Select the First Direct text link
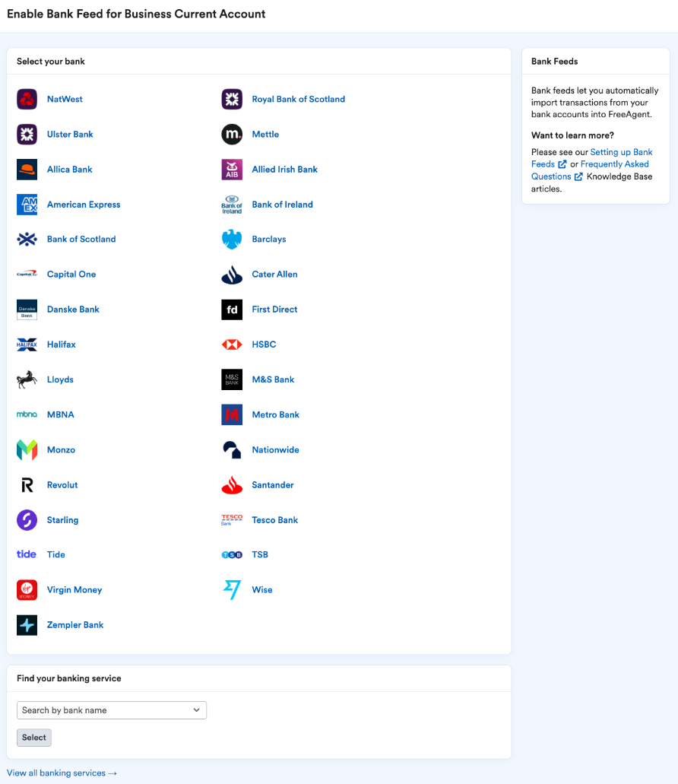The image size is (678, 784). (x=274, y=309)
